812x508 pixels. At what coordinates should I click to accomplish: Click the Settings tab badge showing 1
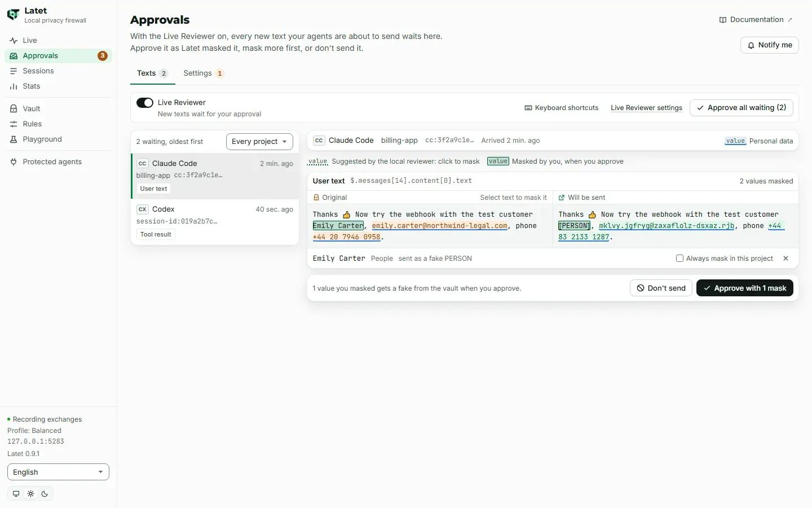219,73
